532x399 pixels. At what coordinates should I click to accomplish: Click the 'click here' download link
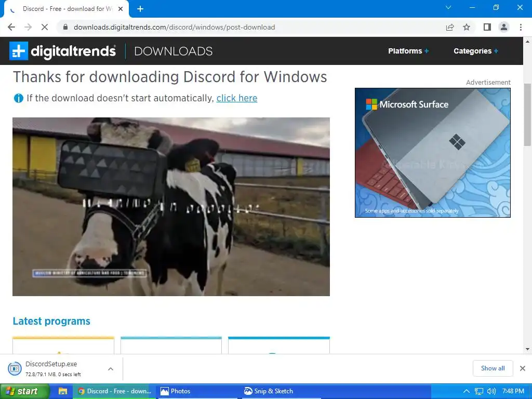point(237,98)
